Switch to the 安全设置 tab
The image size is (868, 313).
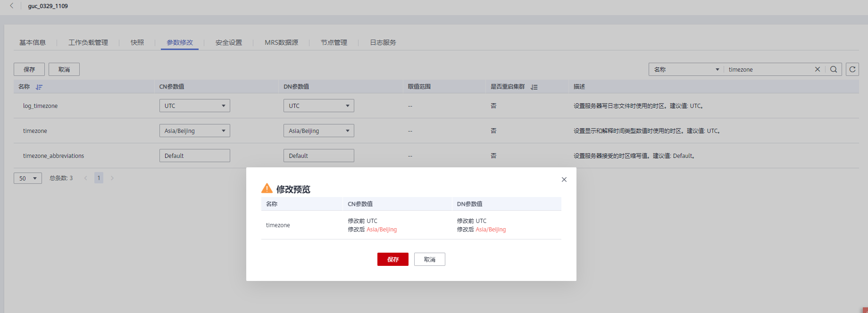pos(229,42)
